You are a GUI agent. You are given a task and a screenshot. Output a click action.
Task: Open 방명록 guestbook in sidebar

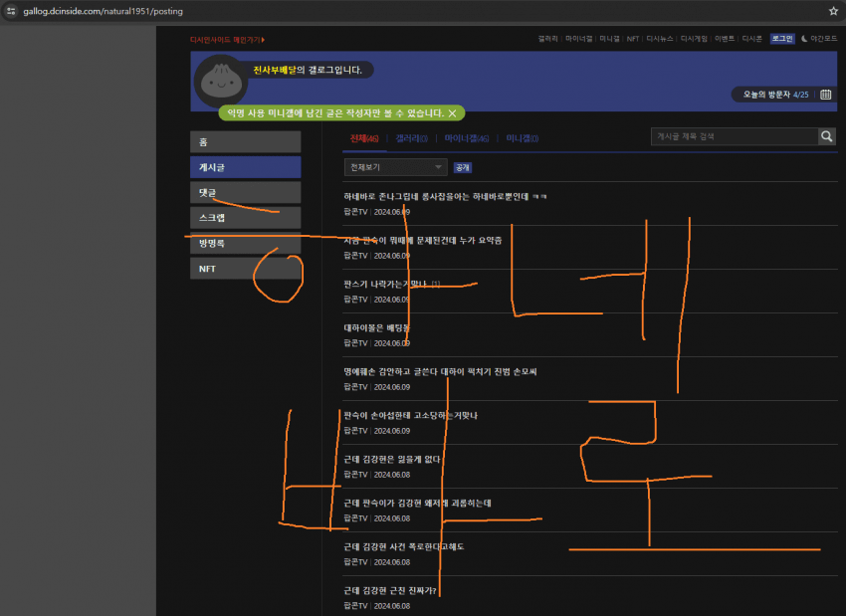[x=245, y=243]
